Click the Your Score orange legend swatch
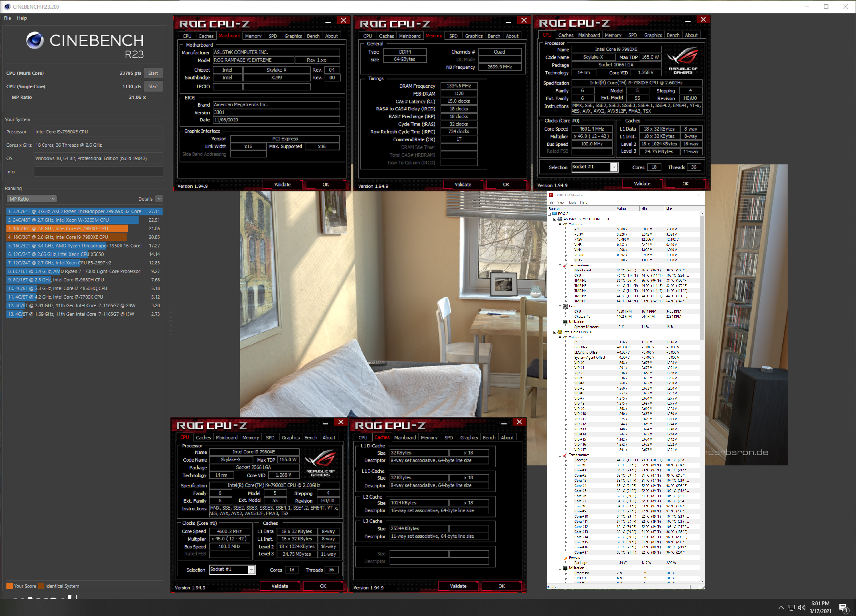 pos(9,586)
